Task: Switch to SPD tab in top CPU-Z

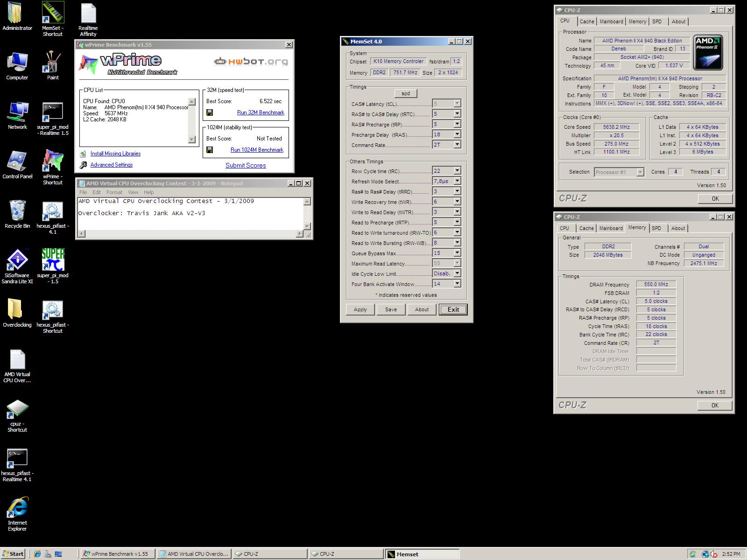Action: click(x=657, y=21)
